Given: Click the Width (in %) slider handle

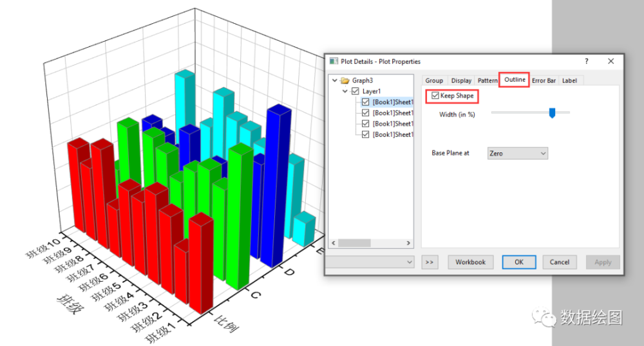Looking at the screenshot, I should [552, 113].
